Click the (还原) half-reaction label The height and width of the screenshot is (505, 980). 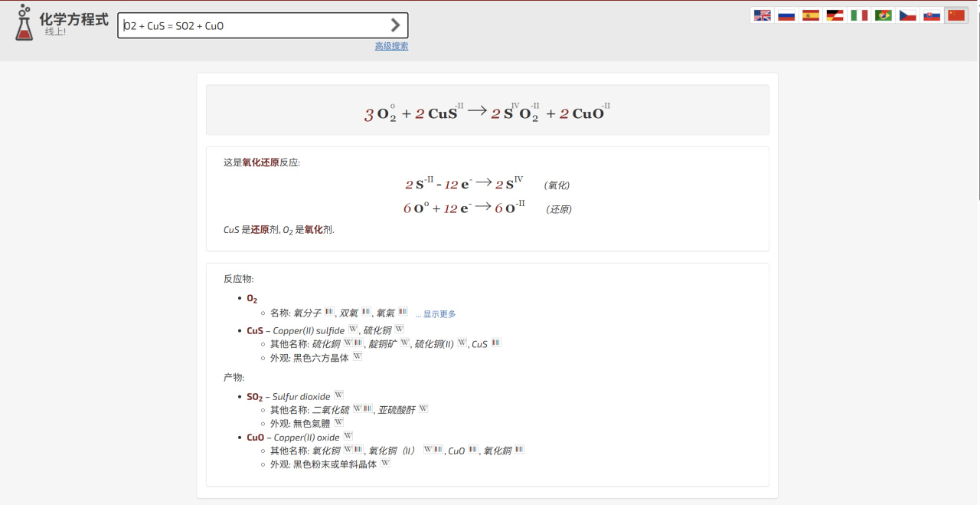click(x=559, y=209)
